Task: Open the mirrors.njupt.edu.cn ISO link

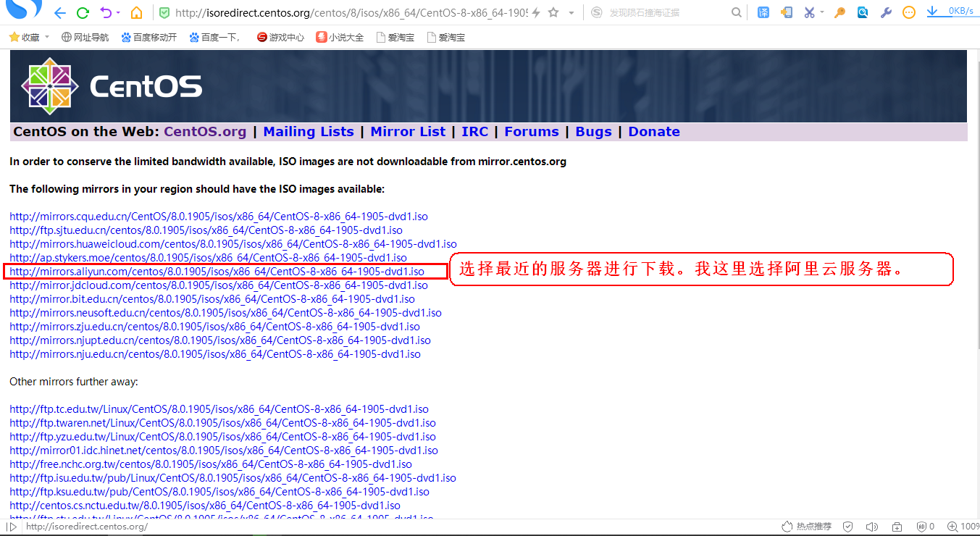Action: pos(220,340)
